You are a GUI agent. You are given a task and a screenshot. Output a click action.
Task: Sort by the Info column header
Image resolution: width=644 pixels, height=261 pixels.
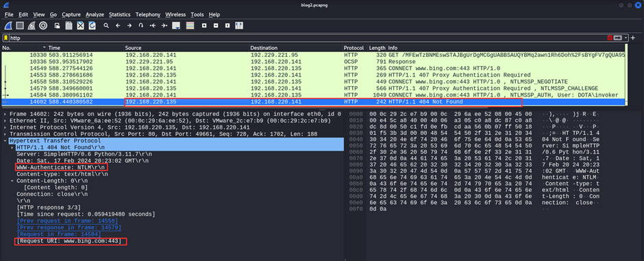[x=507, y=48]
